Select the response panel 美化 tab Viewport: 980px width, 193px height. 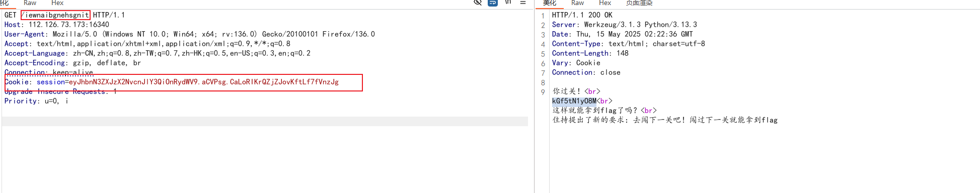pyautogui.click(x=550, y=3)
